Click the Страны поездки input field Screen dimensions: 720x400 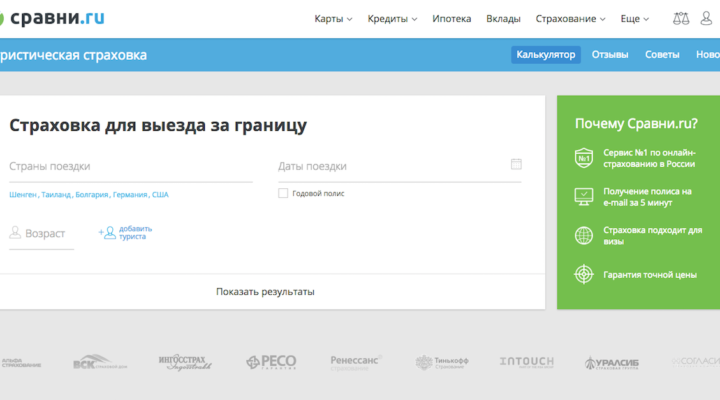tap(130, 167)
